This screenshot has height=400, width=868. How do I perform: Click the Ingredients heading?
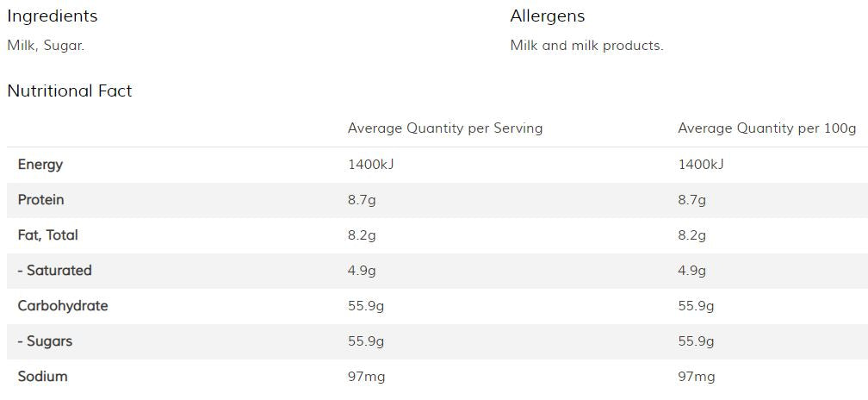point(53,16)
